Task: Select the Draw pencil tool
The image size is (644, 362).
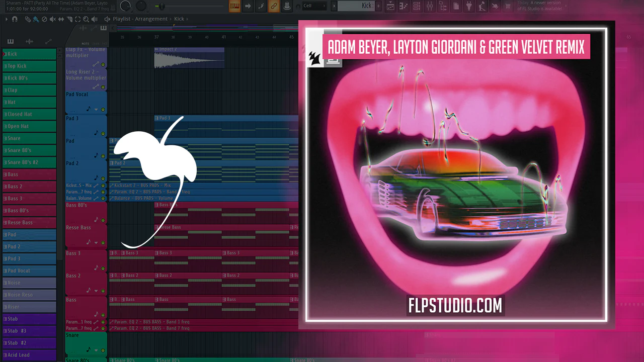Action: pyautogui.click(x=28, y=19)
